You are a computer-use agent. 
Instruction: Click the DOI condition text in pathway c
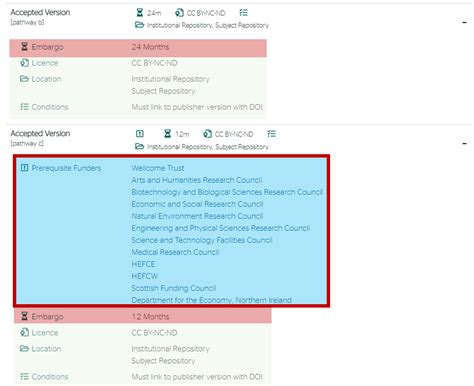click(x=197, y=377)
